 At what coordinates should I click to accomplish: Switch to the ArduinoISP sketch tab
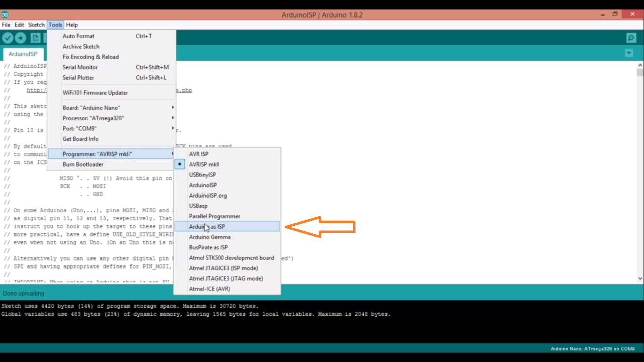point(23,54)
